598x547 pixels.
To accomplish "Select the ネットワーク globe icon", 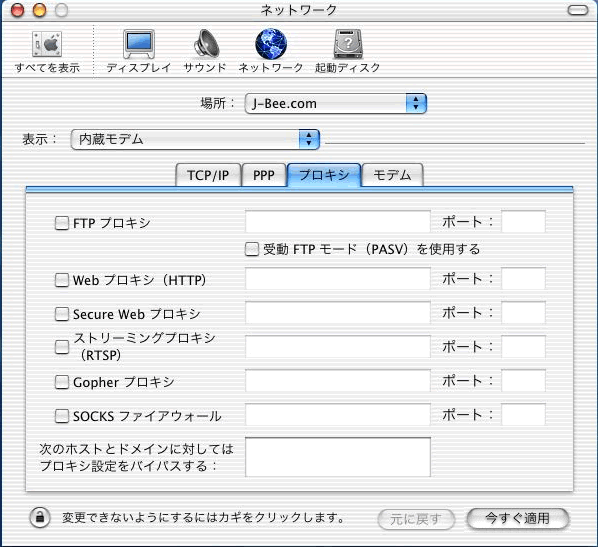I will coord(271,44).
